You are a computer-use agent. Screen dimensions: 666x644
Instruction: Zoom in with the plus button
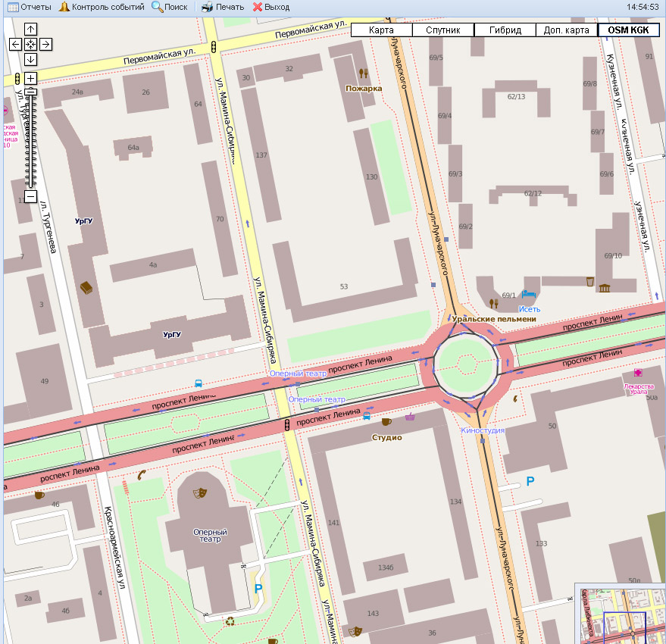point(30,79)
